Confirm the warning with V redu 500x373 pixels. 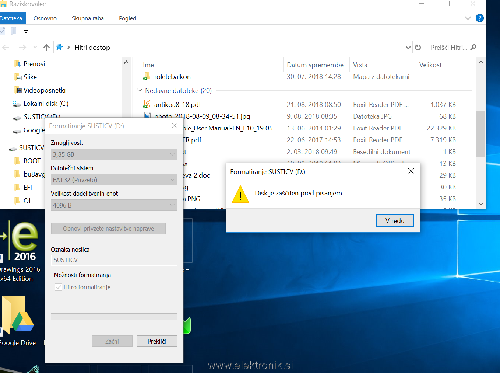pyautogui.click(x=395, y=221)
